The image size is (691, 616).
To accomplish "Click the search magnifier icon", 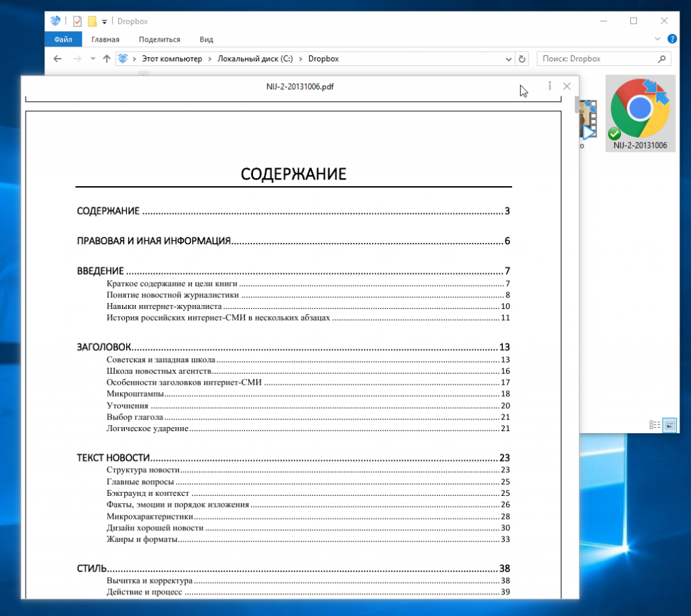I will tap(663, 59).
